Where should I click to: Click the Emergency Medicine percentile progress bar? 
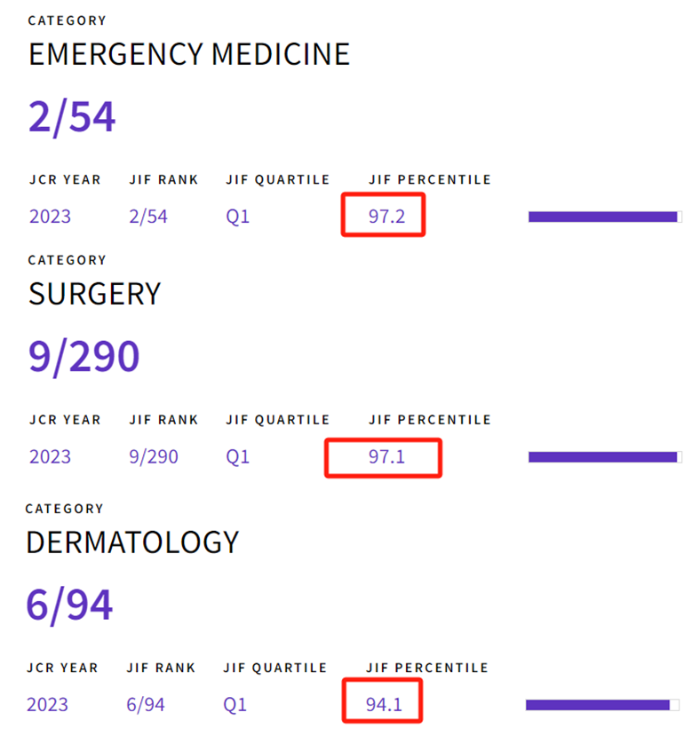click(605, 217)
